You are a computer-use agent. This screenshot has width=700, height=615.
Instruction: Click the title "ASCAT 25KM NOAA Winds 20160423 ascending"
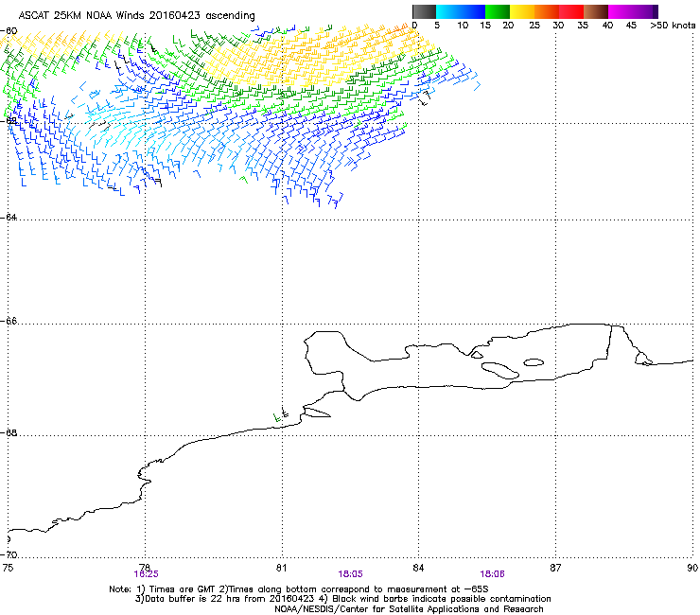[136, 16]
